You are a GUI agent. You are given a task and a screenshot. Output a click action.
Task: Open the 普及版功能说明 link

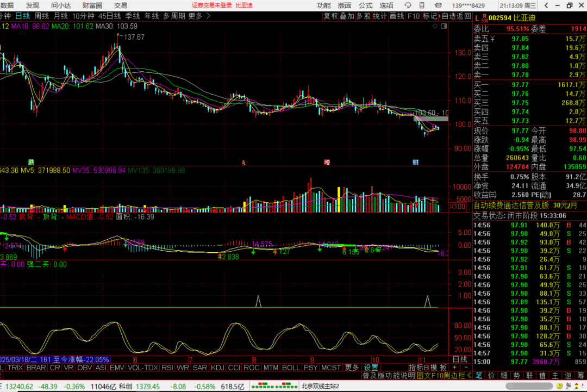(389, 376)
